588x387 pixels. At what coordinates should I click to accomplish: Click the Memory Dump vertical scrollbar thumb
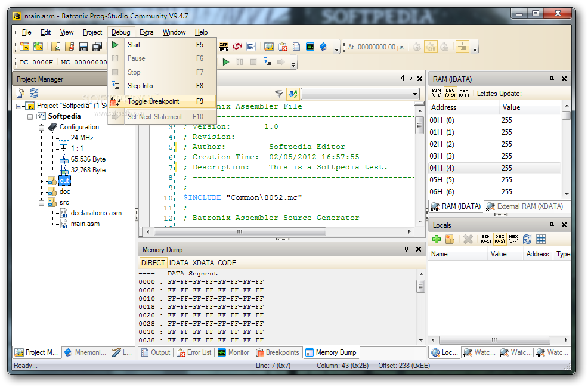[x=421, y=286]
